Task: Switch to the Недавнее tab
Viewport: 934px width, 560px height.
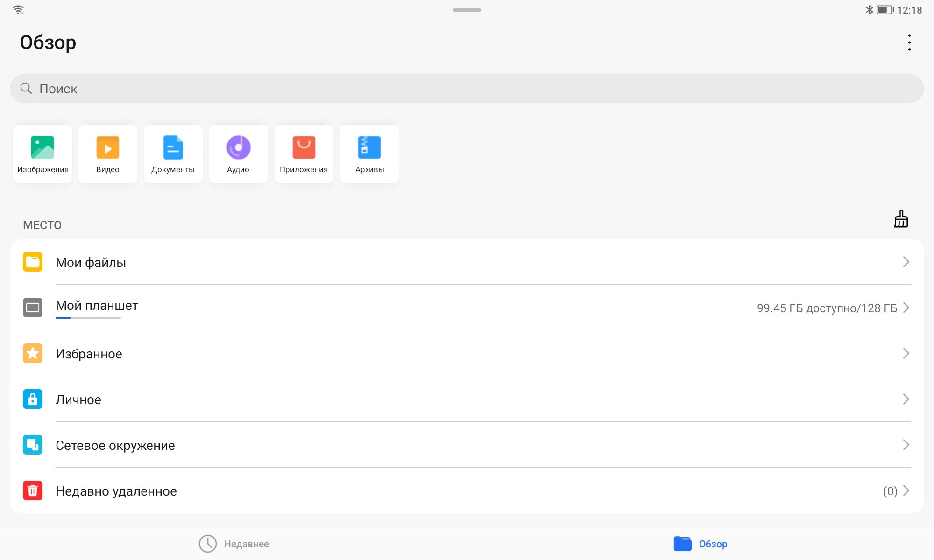Action: (x=234, y=544)
